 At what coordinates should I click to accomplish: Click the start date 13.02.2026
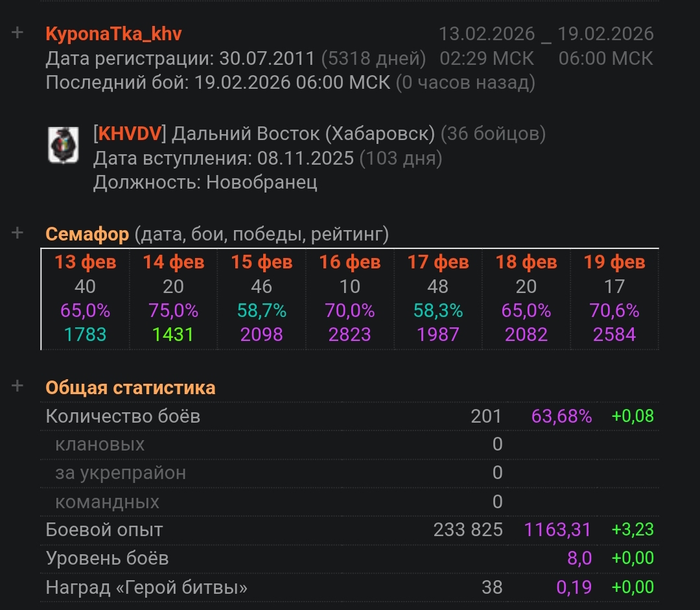(x=487, y=34)
